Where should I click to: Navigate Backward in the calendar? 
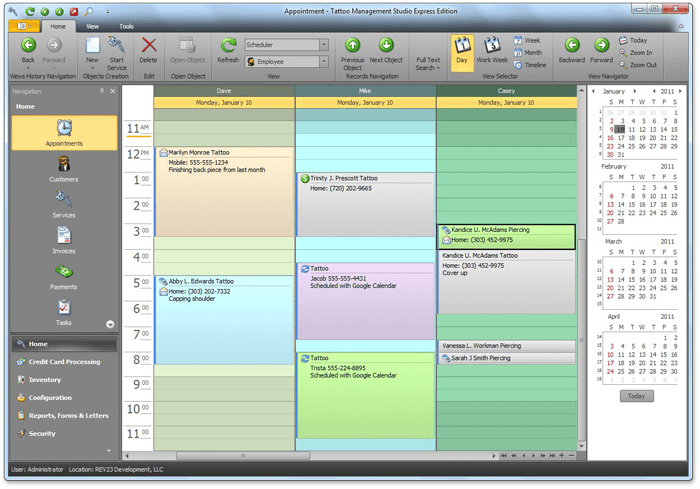[x=572, y=50]
